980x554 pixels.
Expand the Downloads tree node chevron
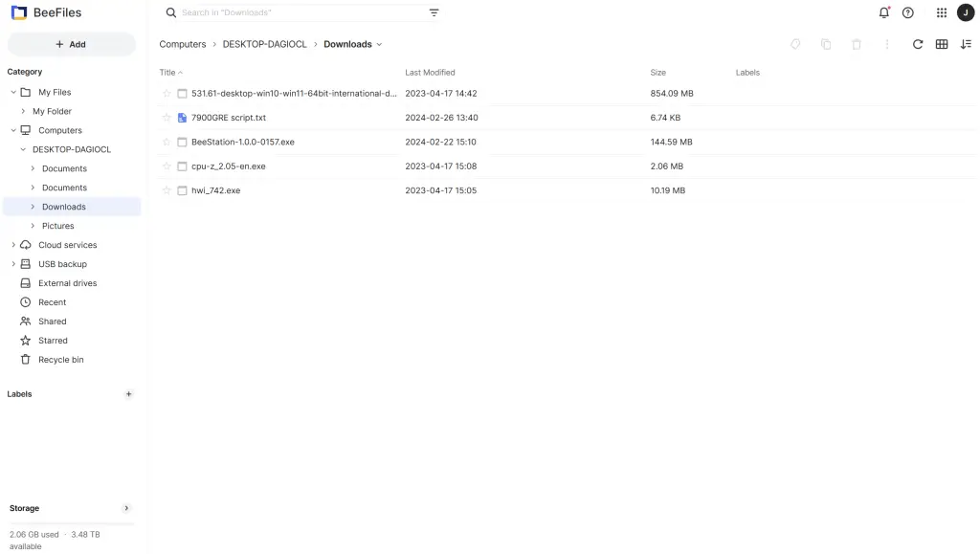click(33, 207)
